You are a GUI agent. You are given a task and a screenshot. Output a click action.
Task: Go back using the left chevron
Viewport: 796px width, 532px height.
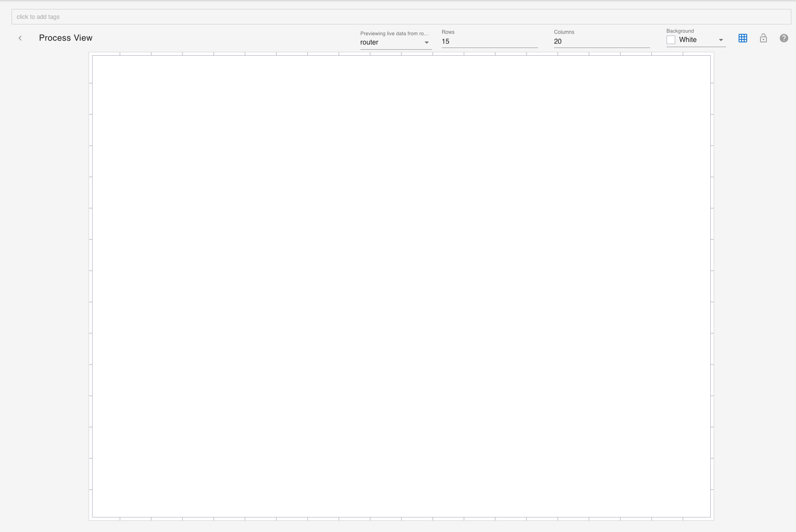tap(20, 38)
